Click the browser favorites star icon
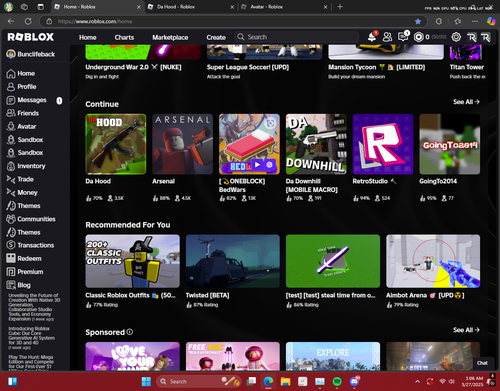This screenshot has width=500, height=391. 418,21
